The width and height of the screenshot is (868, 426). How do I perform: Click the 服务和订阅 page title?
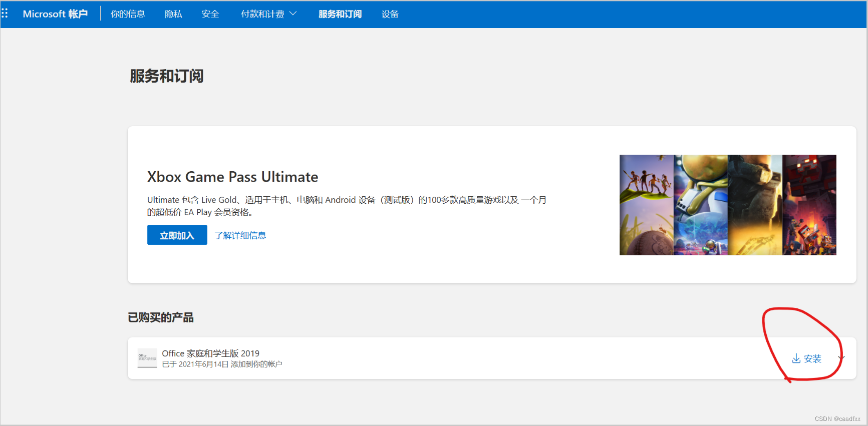(167, 76)
